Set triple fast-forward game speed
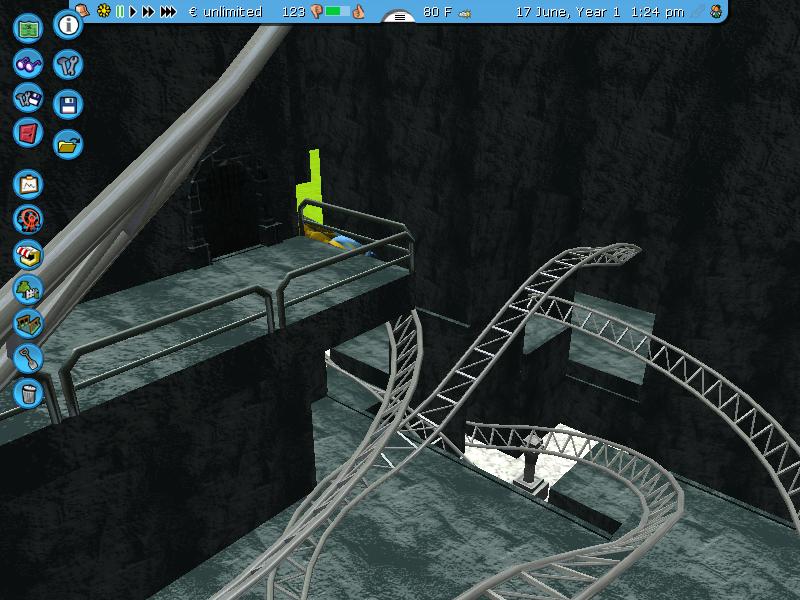This screenshot has width=800, height=600. click(x=168, y=11)
